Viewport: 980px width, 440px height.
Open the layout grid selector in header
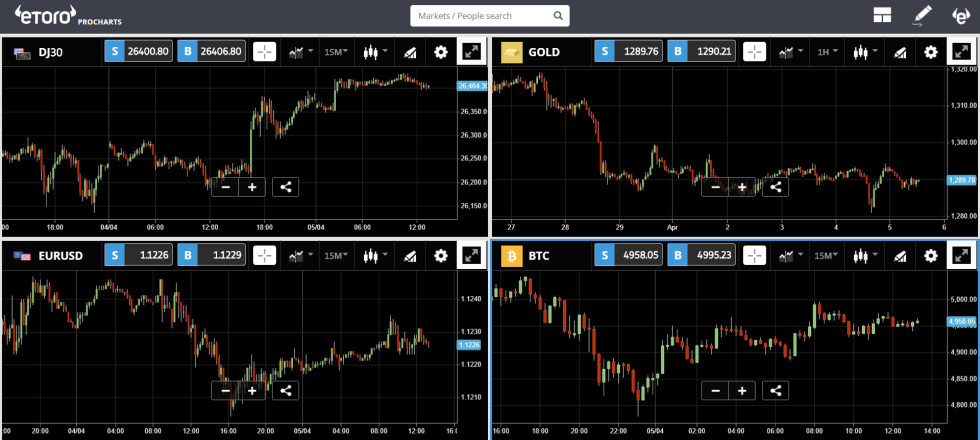pyautogui.click(x=881, y=15)
